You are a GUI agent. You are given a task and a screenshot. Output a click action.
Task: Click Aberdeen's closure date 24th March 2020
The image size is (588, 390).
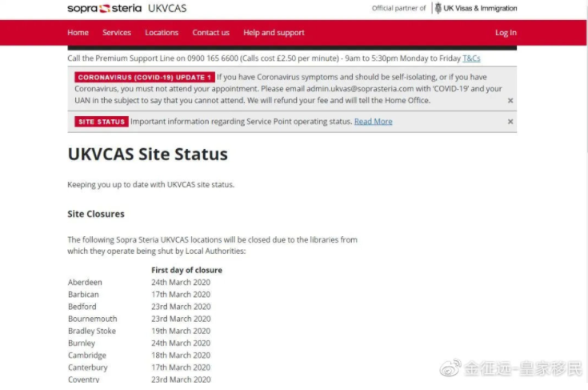[x=181, y=282]
